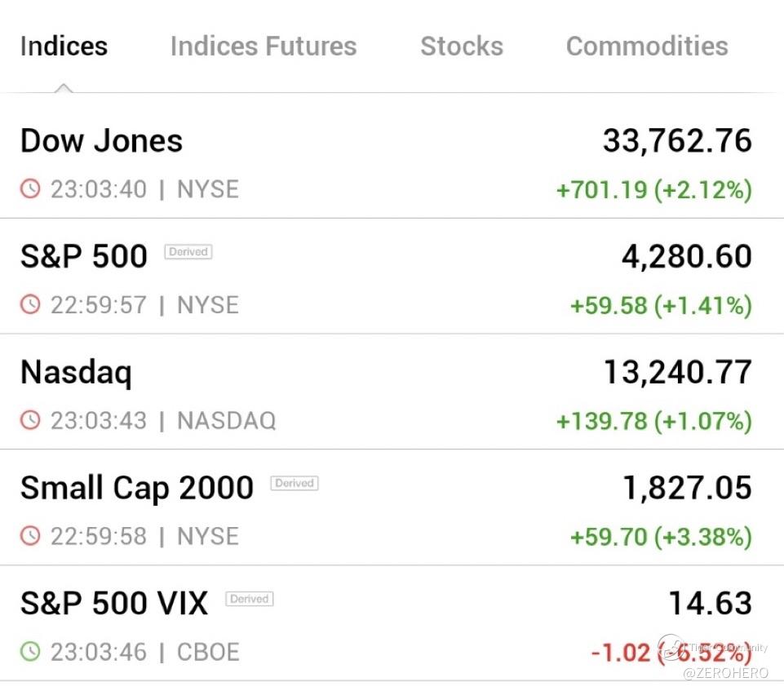Open the Nasdaq index name
Viewport: 784px width, 691px height.
coord(76,373)
